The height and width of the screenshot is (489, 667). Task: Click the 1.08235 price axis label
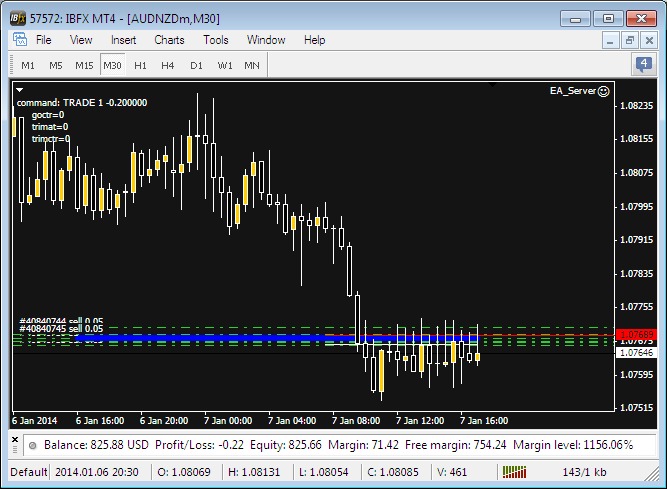(636, 105)
